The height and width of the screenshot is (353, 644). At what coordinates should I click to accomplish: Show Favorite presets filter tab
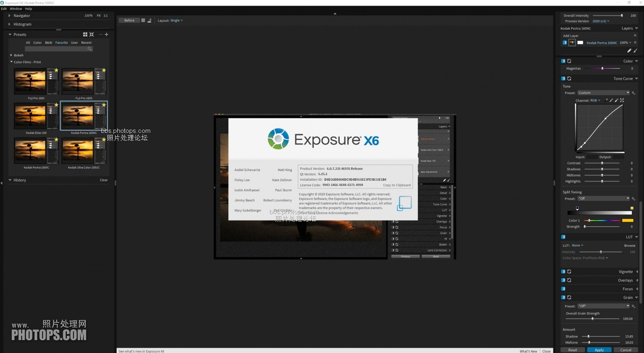point(62,43)
